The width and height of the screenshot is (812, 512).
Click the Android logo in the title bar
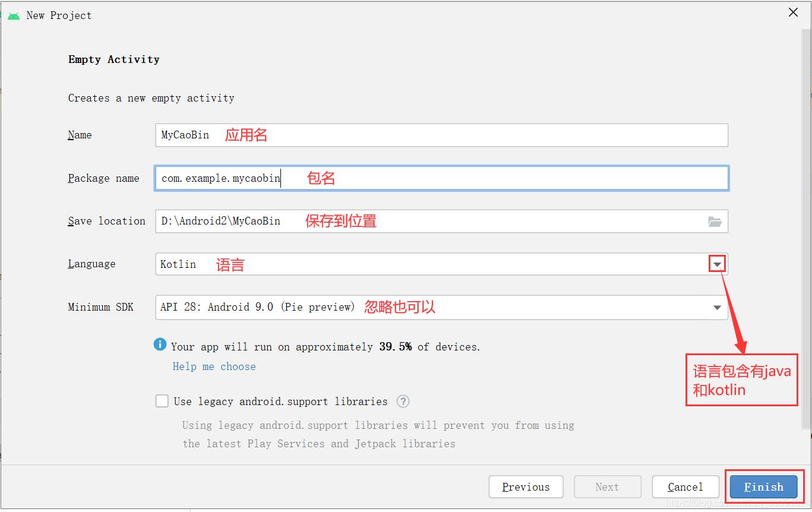coord(14,15)
